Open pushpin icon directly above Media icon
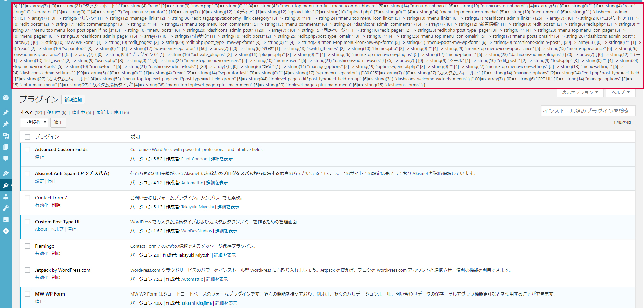Screen dimensions: 644x308 tap(6, 124)
